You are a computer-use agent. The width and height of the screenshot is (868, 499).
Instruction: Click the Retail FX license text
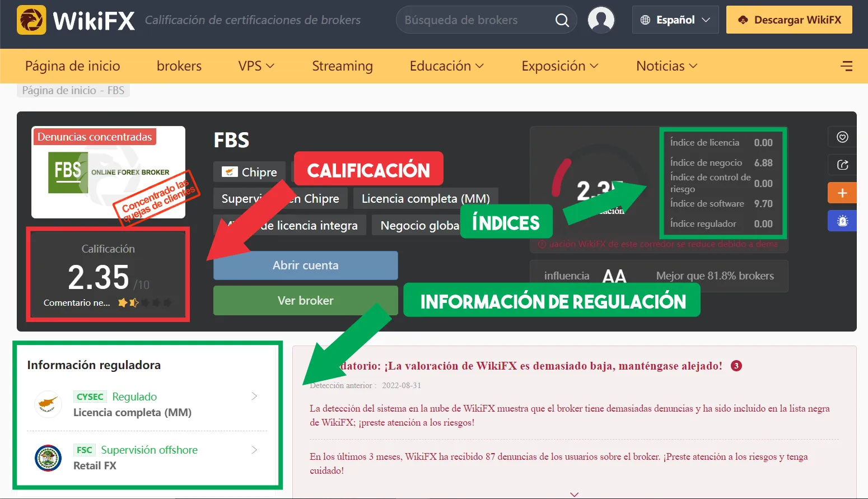(95, 465)
